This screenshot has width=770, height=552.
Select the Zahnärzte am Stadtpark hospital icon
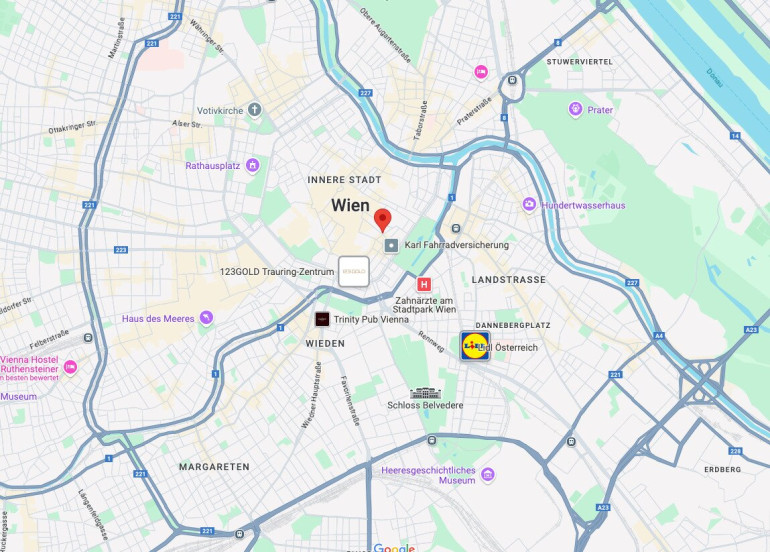point(424,284)
